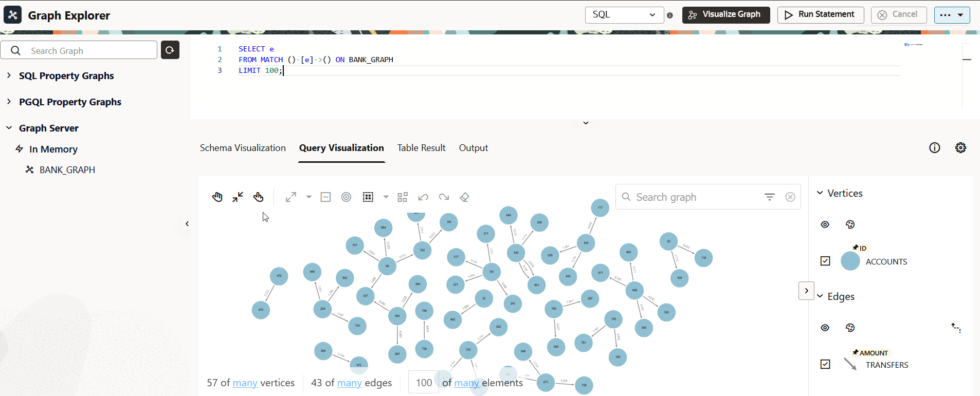Click the edge direction dashed-arrow icon
Screen dimensions: 980x396
[956, 328]
